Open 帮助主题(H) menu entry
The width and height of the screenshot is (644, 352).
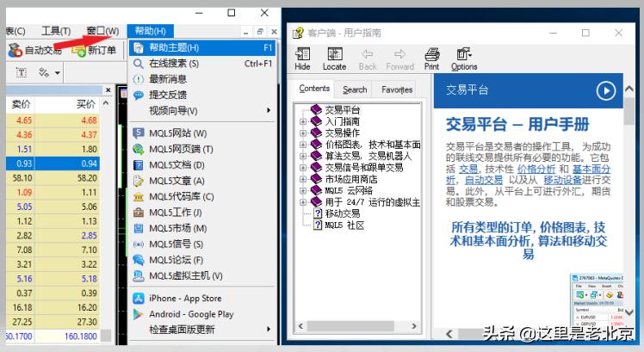tap(202, 47)
